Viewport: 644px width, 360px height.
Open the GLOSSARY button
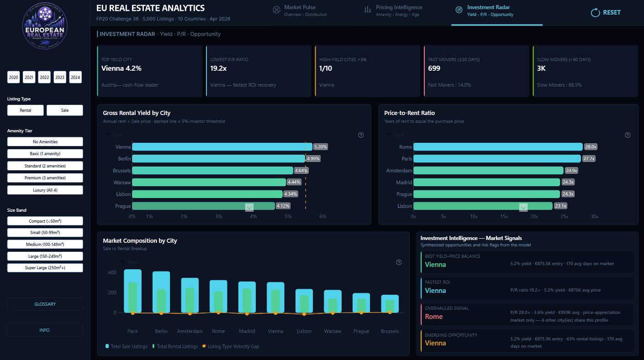pyautogui.click(x=45, y=304)
